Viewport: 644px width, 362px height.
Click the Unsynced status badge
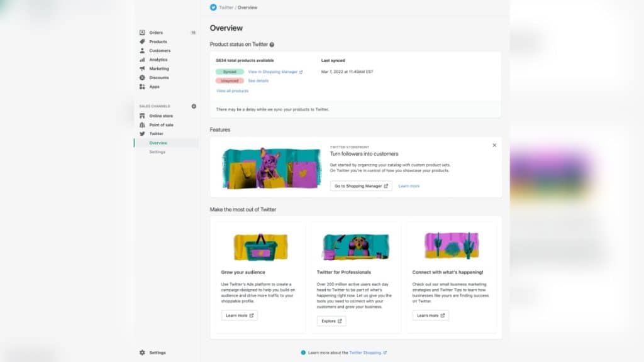coord(230,81)
